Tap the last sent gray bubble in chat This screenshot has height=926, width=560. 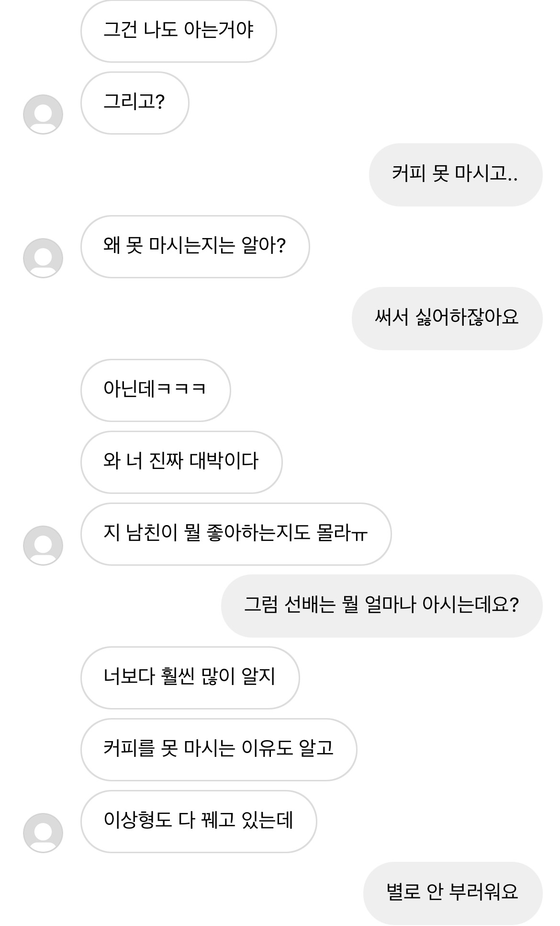(452, 893)
